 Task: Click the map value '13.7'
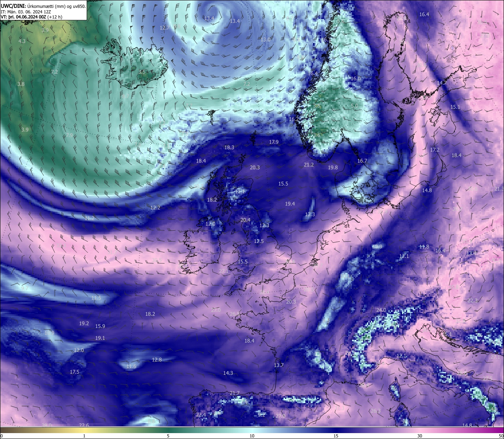pyautogui.click(x=279, y=365)
